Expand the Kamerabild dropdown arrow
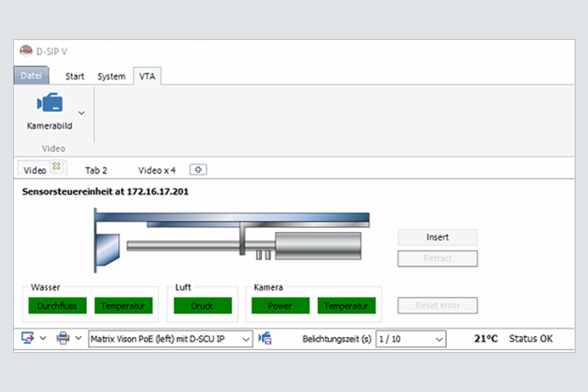The image size is (588, 392). pos(82,113)
